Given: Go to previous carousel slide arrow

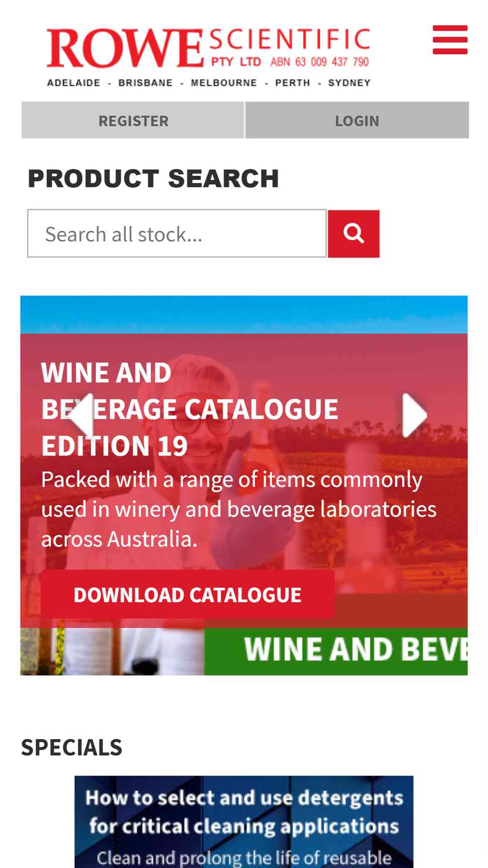Looking at the screenshot, I should (81, 415).
